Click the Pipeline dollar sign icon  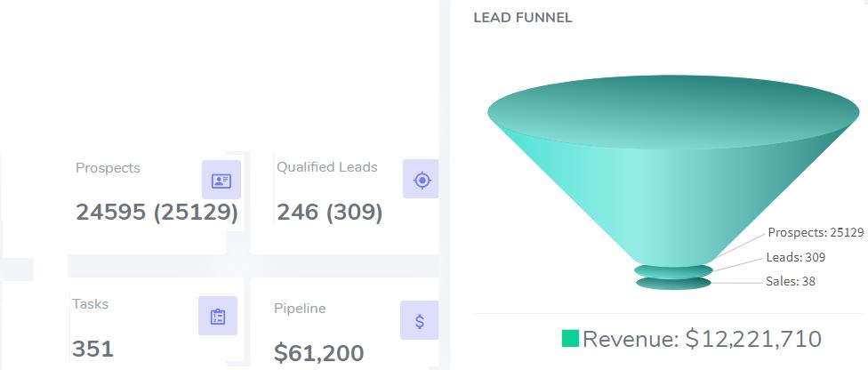point(420,320)
